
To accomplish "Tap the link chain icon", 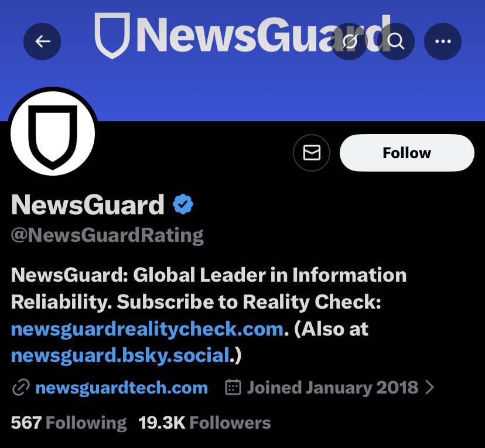I will pos(21,388).
